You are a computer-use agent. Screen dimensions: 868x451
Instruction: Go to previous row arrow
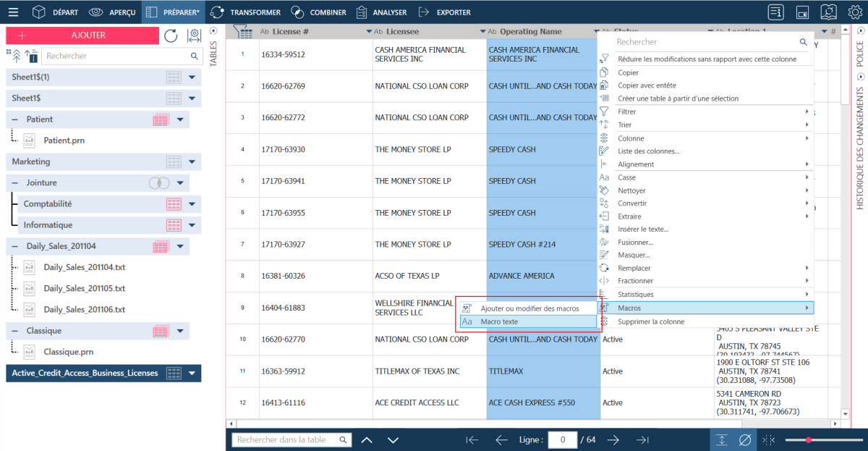[x=501, y=439]
